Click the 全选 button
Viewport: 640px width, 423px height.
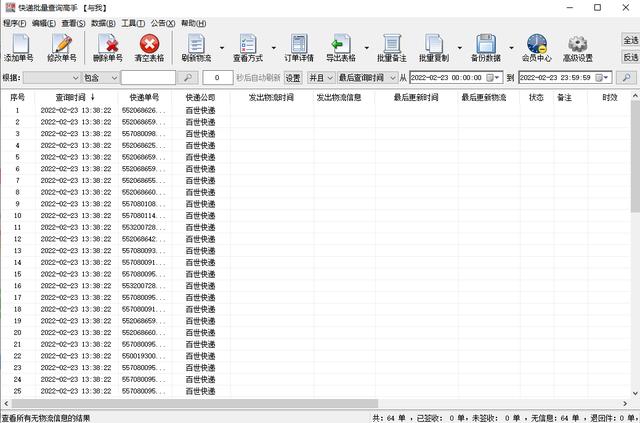click(x=631, y=40)
